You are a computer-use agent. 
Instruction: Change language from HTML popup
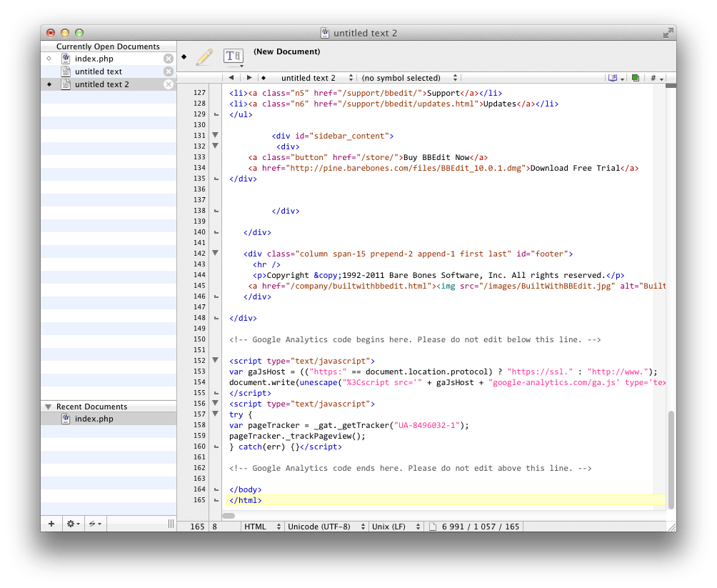(x=262, y=527)
